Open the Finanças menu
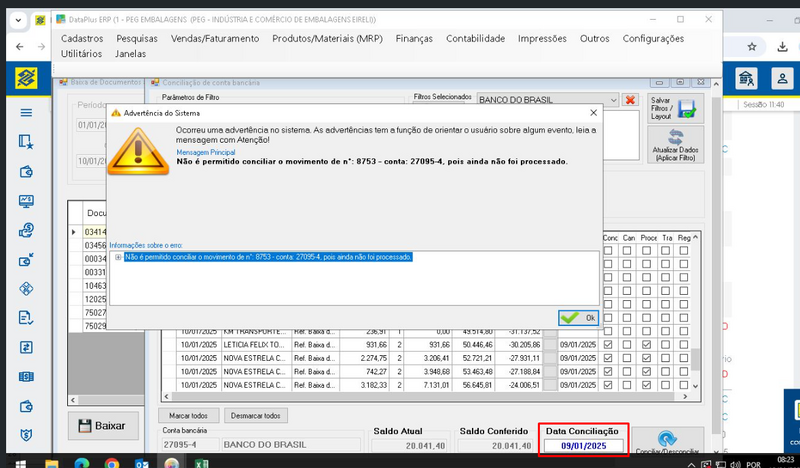Image resolution: width=800 pixels, height=468 pixels. (x=414, y=38)
